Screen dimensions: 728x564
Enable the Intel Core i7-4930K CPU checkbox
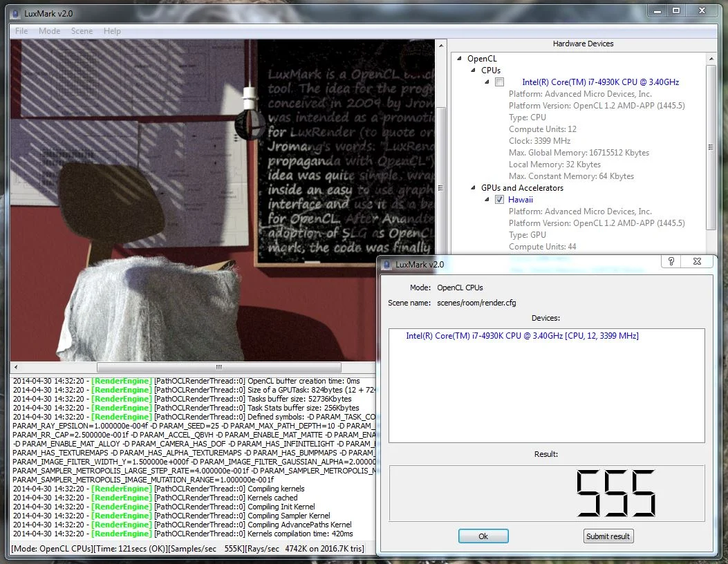coord(500,82)
